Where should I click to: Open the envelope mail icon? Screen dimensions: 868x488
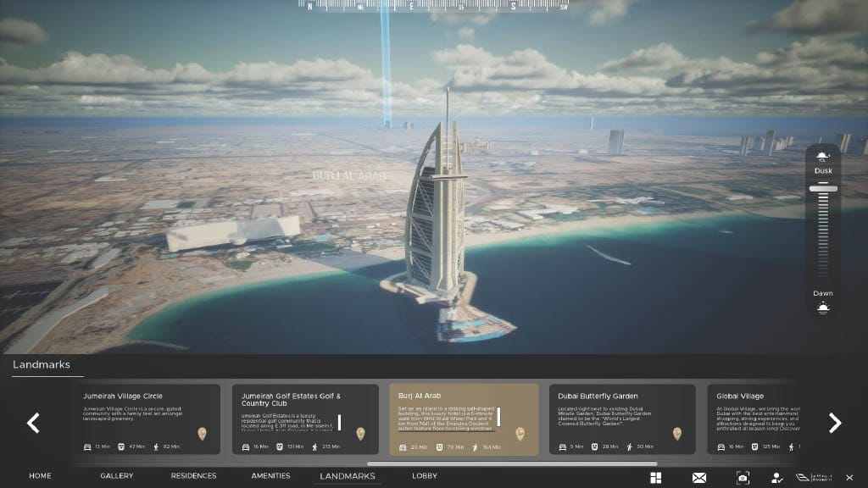tap(699, 478)
